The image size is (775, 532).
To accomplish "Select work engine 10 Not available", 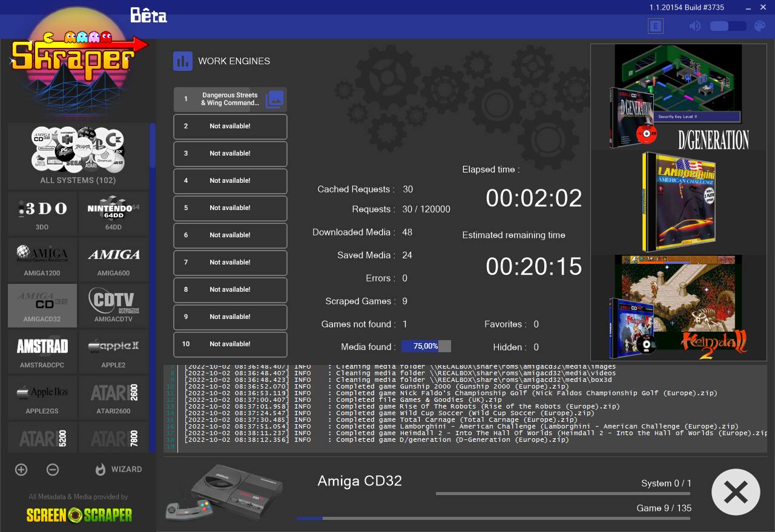I will 230,344.
